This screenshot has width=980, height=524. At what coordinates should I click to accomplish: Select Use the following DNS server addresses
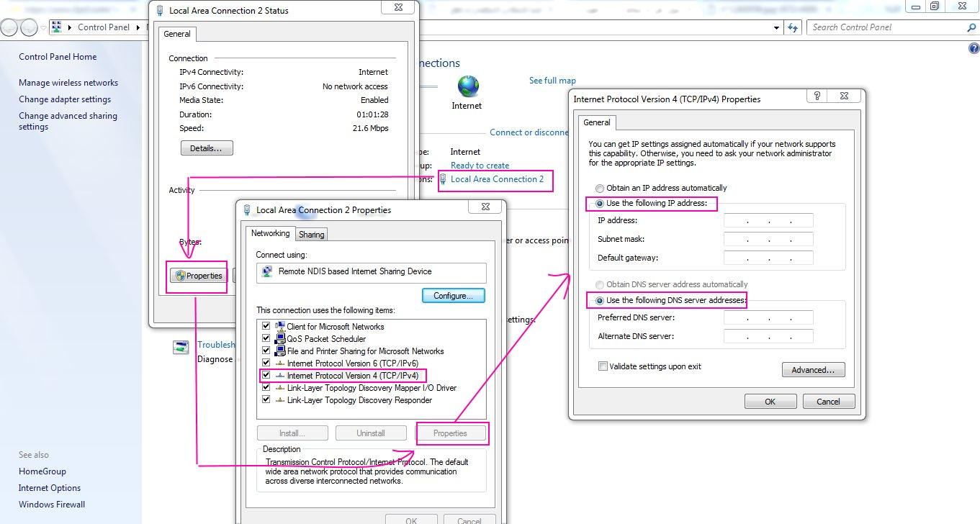pos(670,300)
